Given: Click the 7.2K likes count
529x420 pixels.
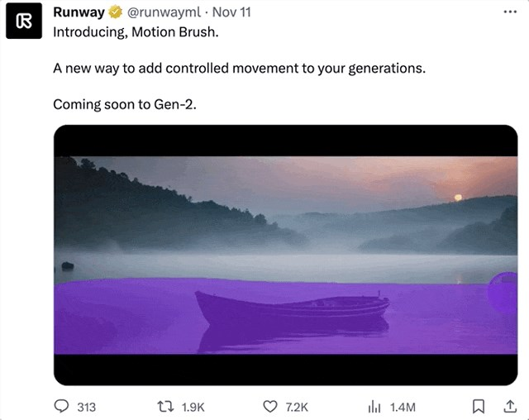Looking at the screenshot, I should pyautogui.click(x=297, y=408).
